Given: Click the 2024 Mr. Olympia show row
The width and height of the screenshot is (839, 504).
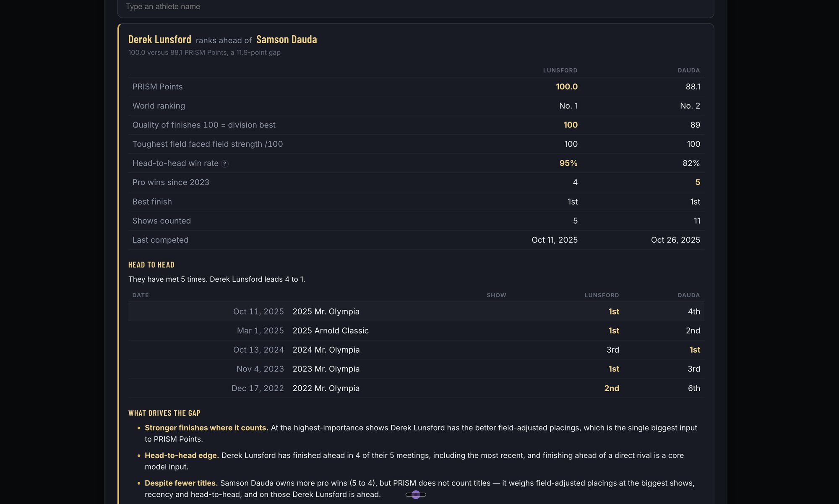Looking at the screenshot, I should point(416,350).
